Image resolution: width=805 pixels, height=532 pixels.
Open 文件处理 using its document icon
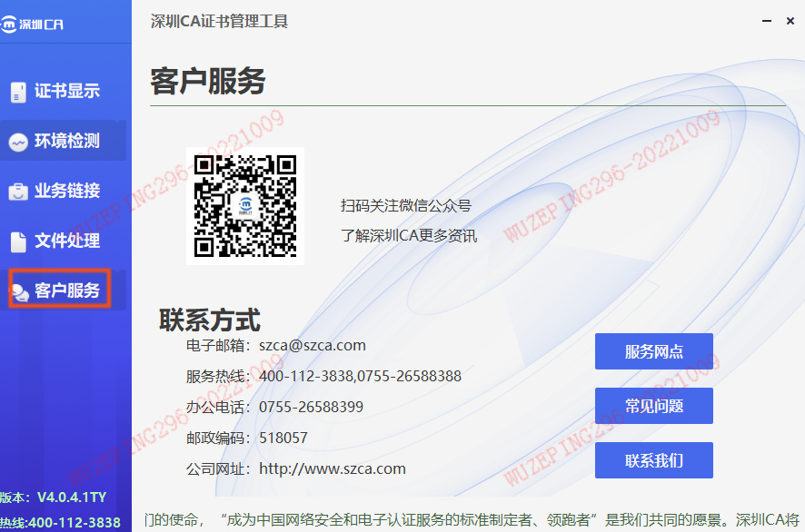(18, 241)
